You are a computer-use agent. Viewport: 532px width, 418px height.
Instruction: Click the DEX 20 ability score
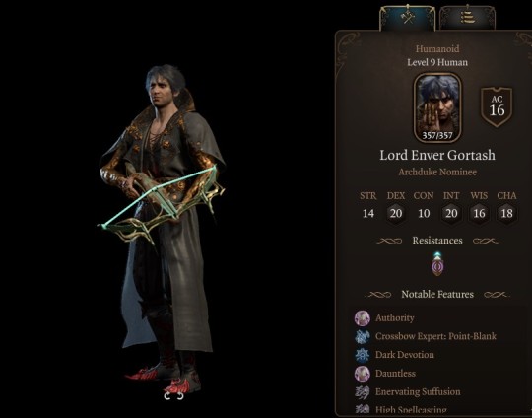tap(396, 214)
